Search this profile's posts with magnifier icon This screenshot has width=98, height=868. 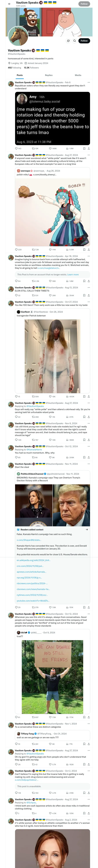(74, 41)
